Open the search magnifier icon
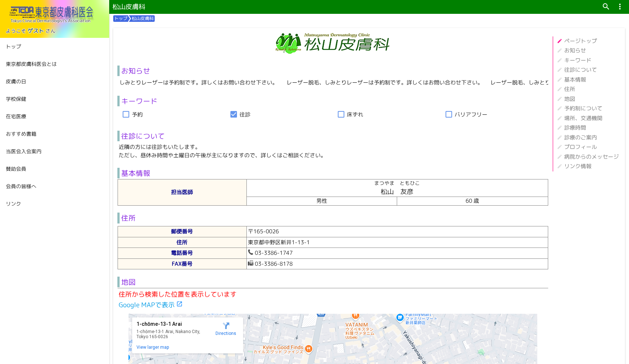 (x=606, y=7)
